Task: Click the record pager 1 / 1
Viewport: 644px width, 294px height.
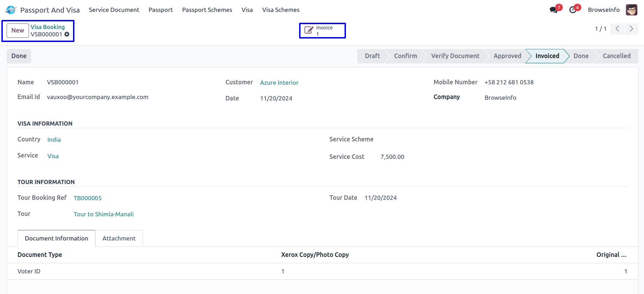Action: coord(601,29)
